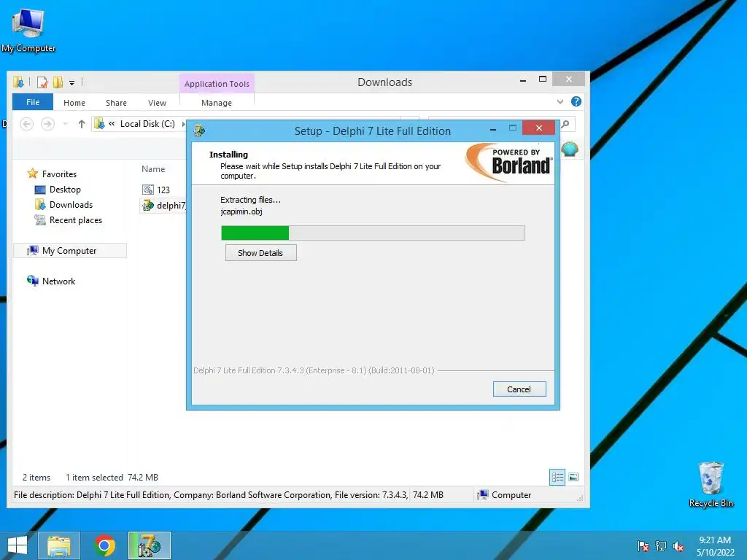
Task: Click the Explorer search magnifier icon
Action: [565, 124]
